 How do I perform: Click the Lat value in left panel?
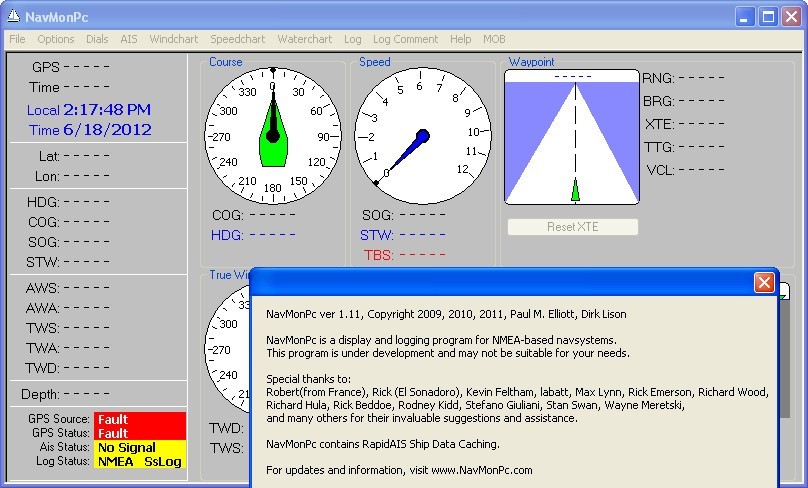[87, 156]
